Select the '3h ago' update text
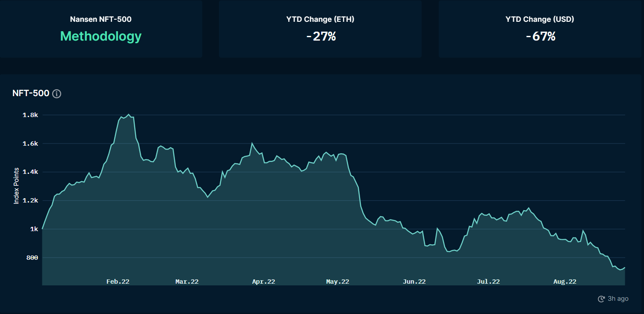 (x=618, y=299)
